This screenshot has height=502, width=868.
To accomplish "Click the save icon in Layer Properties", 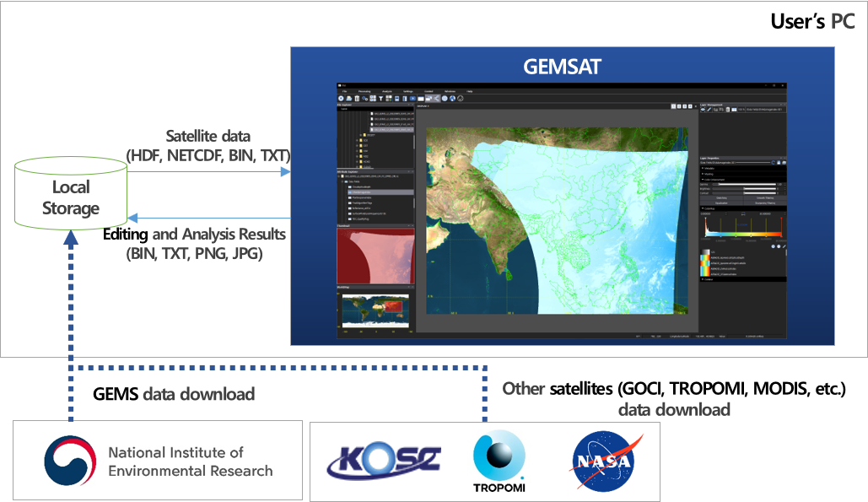I will [x=779, y=163].
